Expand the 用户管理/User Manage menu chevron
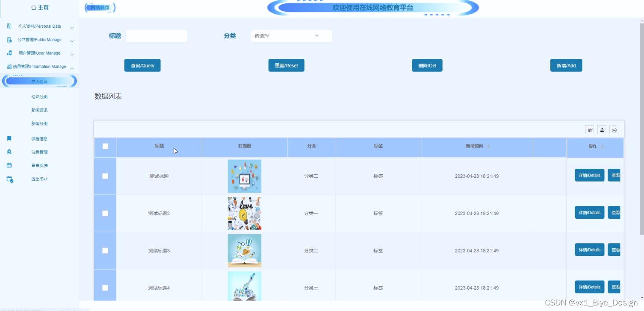Image resolution: width=644 pixels, height=311 pixels. point(72,55)
